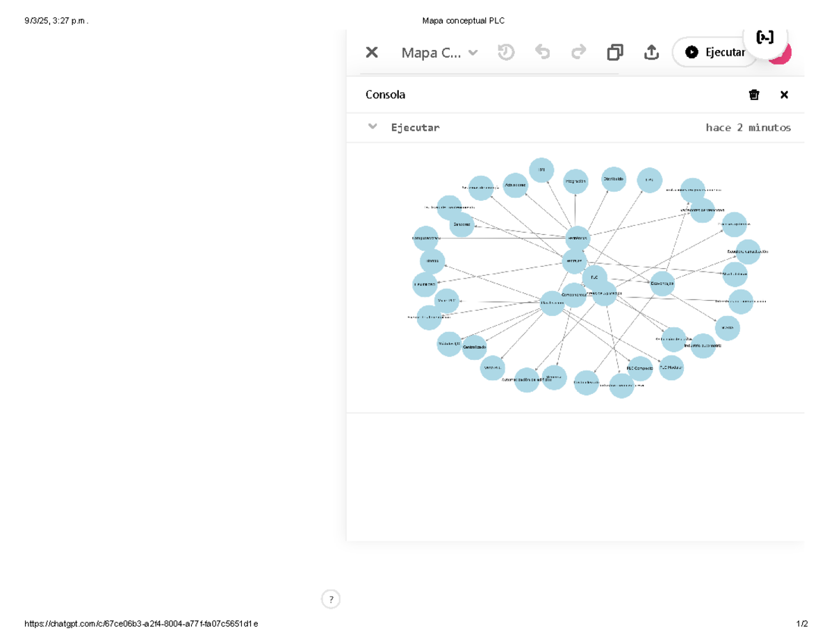Viewport: 834px width, 644px height.
Task: Select the Distribuido node circle
Action: pos(614,179)
